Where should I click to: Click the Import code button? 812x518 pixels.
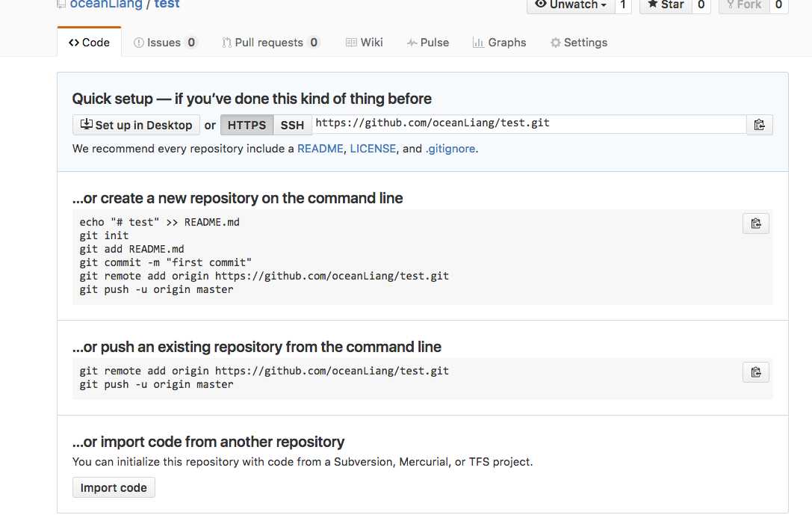tap(114, 487)
